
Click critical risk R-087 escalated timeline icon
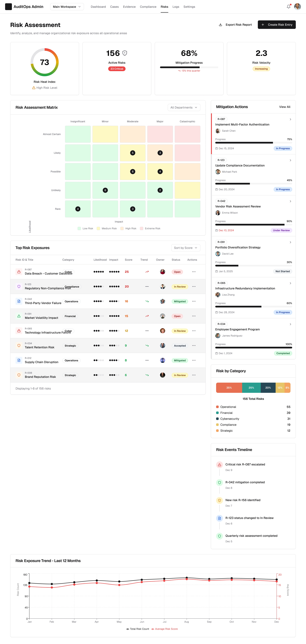click(219, 465)
